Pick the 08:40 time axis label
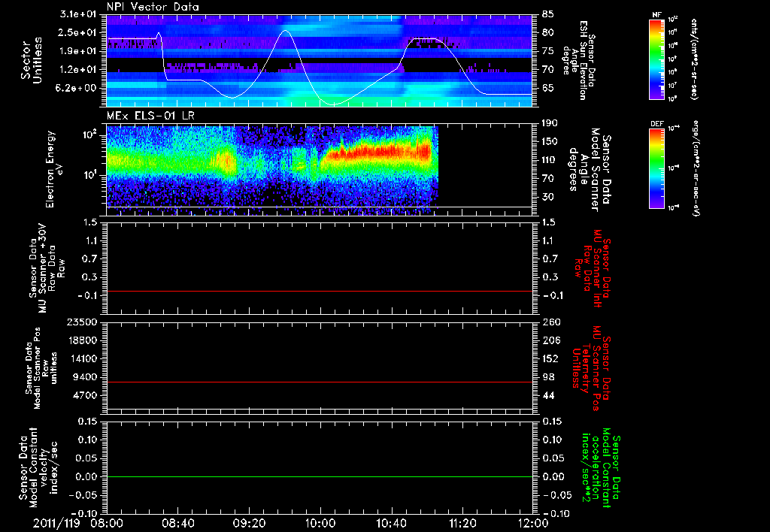This screenshot has width=770, height=532. (x=177, y=524)
